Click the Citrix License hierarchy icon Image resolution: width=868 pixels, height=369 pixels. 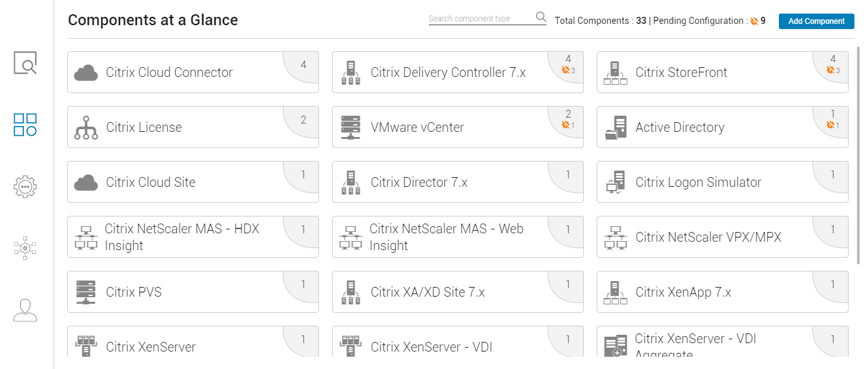tap(86, 128)
